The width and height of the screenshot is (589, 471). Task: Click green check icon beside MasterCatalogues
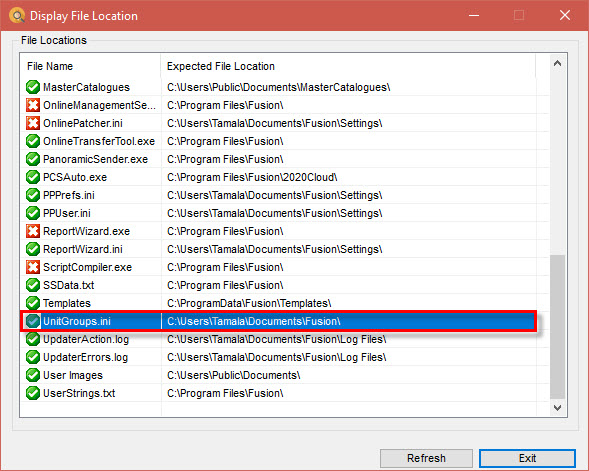33,87
